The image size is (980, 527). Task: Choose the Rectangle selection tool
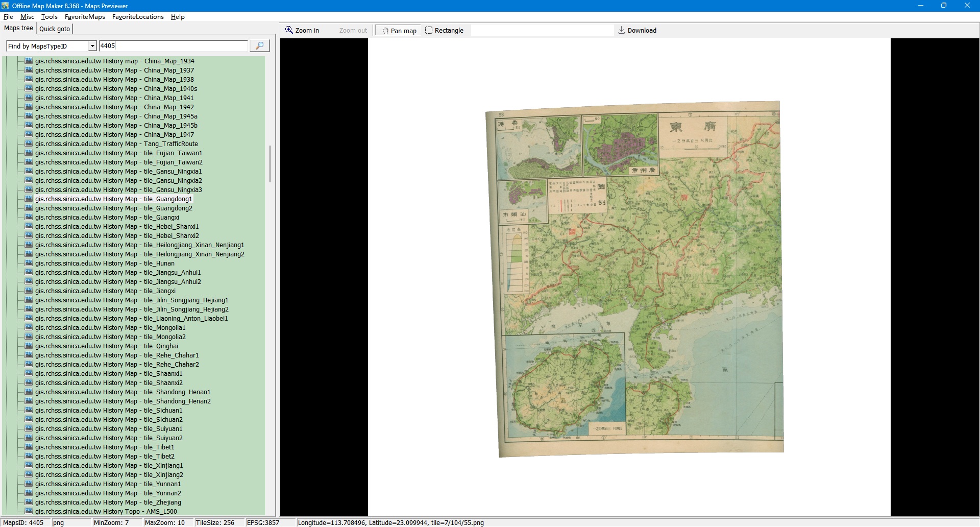444,31
